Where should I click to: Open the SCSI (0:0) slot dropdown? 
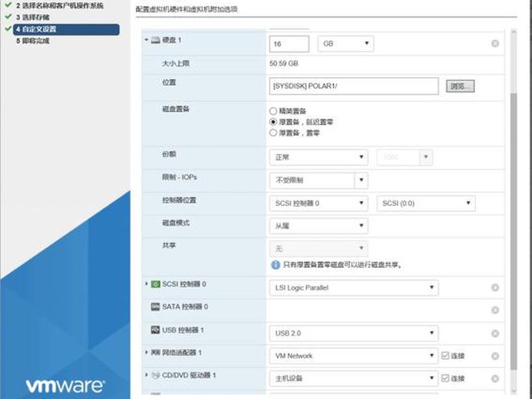click(x=426, y=203)
